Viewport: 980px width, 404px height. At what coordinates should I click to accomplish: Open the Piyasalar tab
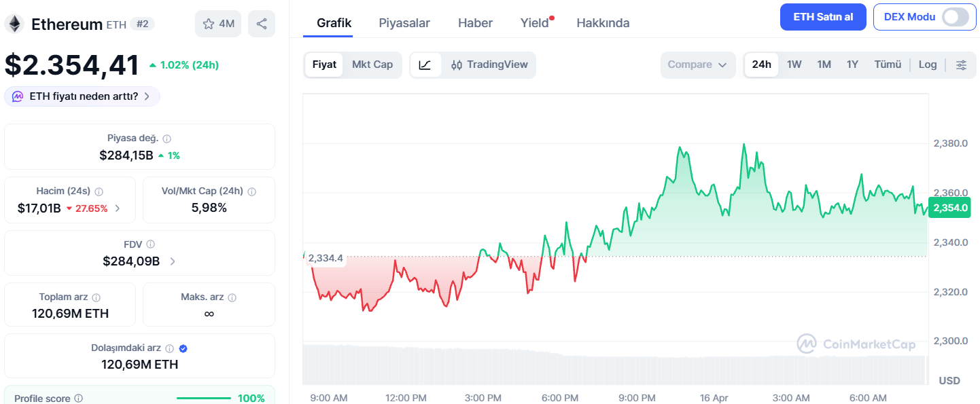[x=404, y=23]
